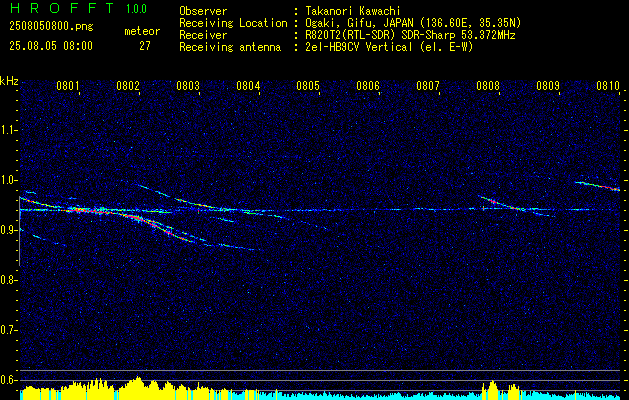
Task: Click the Receiver label
Action: click(x=203, y=35)
